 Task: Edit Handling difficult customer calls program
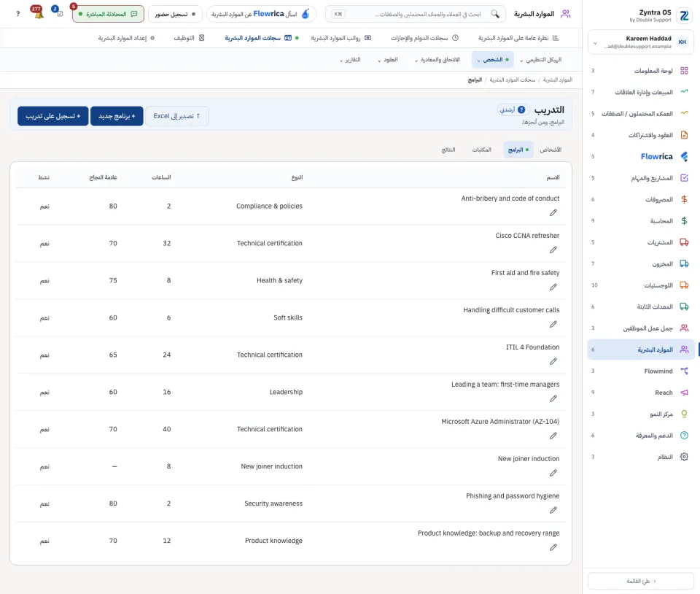coord(553,324)
